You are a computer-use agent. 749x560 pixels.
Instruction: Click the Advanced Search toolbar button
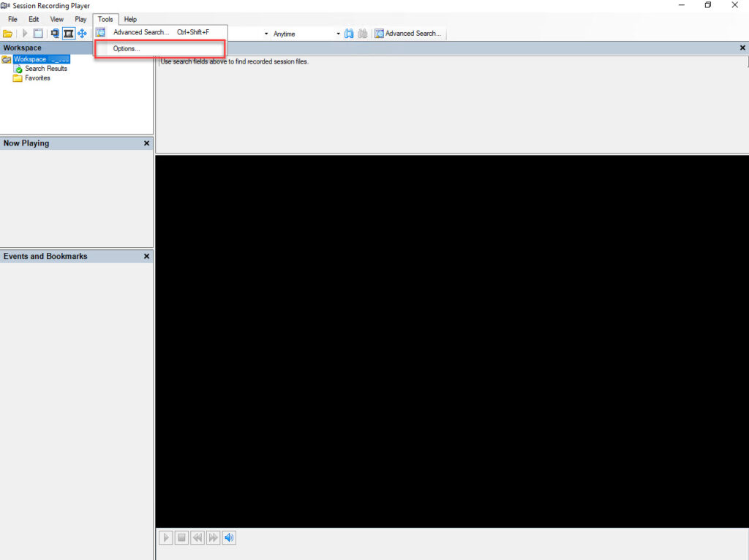pyautogui.click(x=408, y=34)
